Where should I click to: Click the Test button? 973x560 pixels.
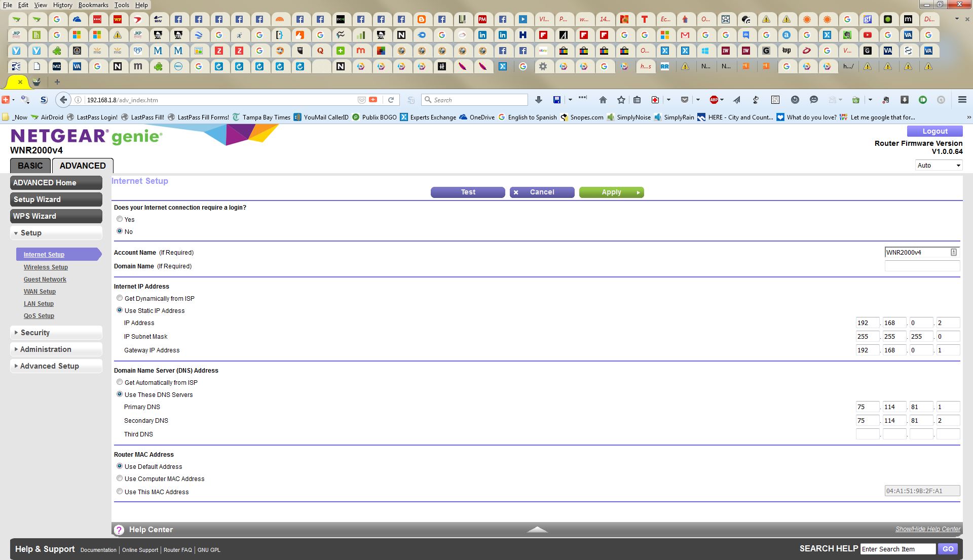[x=468, y=192]
